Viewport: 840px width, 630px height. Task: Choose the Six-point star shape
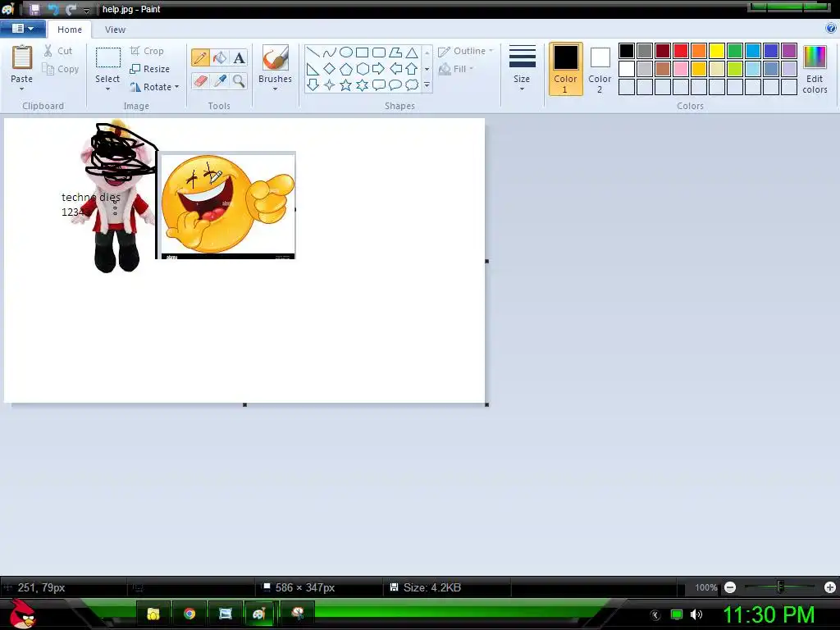coord(362,84)
